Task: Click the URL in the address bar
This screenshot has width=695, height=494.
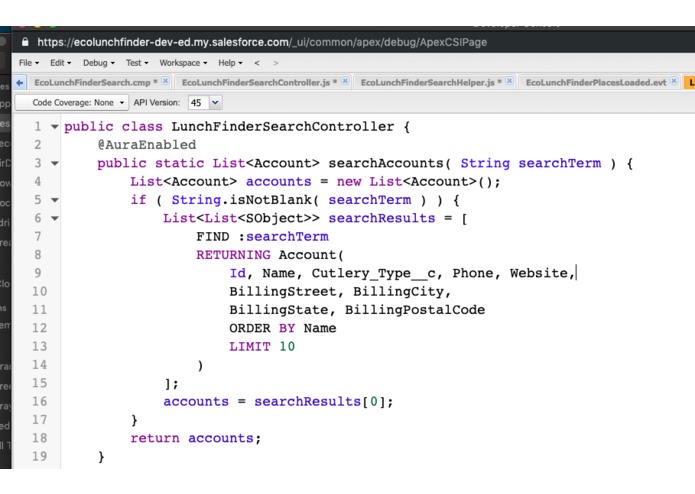Action: 262,42
